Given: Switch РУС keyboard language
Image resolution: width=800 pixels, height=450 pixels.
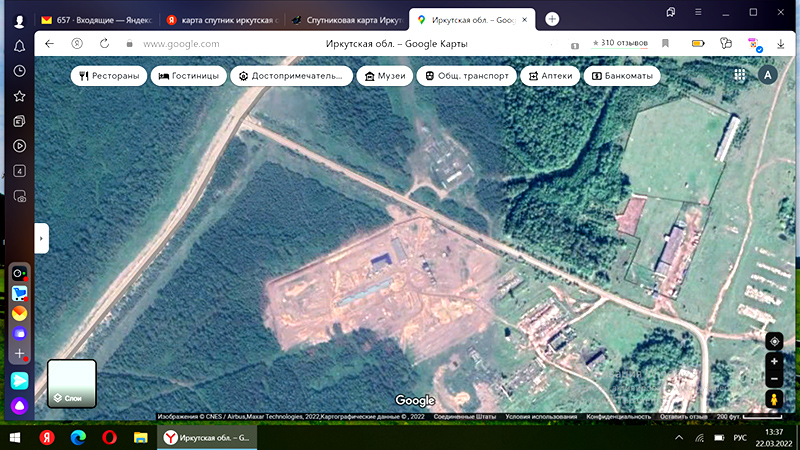Looking at the screenshot, I should (x=740, y=438).
